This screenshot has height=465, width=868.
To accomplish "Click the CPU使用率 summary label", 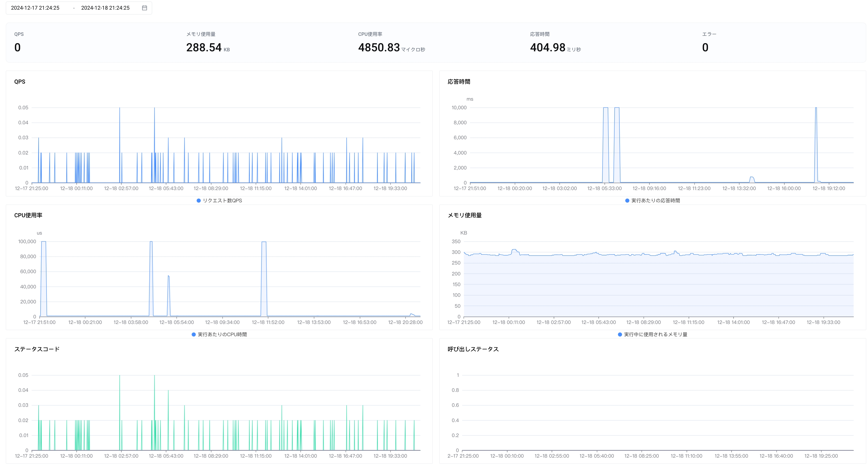I will click(370, 34).
